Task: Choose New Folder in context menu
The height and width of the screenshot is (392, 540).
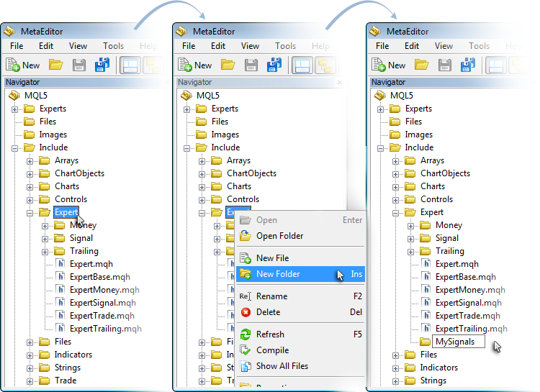Action: click(x=300, y=274)
